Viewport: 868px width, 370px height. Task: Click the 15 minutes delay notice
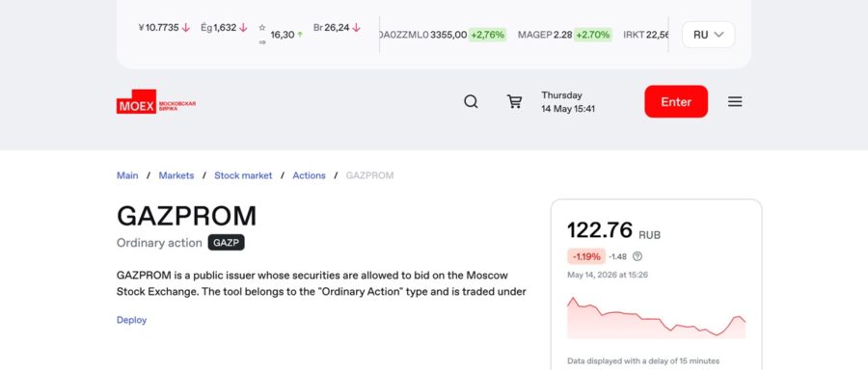click(643, 360)
